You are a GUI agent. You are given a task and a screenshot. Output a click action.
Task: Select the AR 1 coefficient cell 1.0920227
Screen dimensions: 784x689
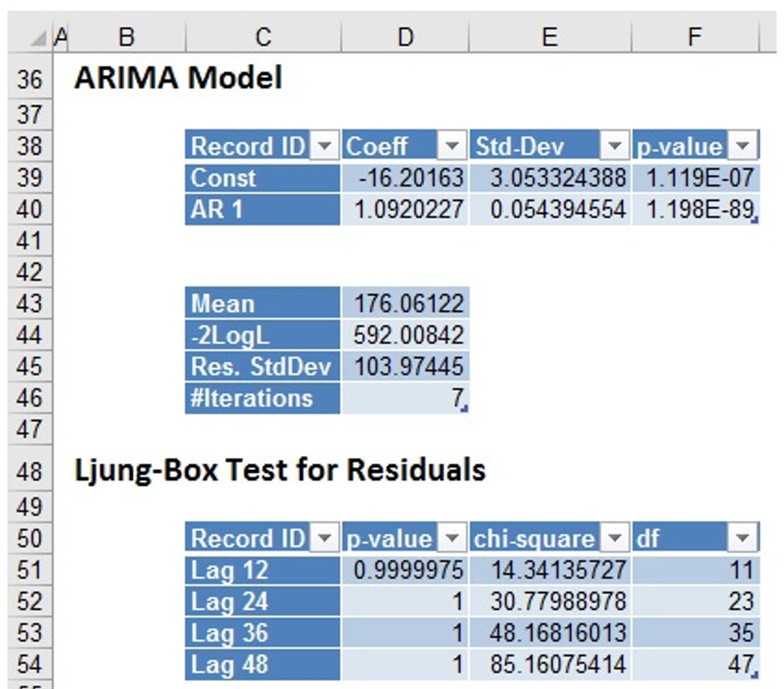405,210
